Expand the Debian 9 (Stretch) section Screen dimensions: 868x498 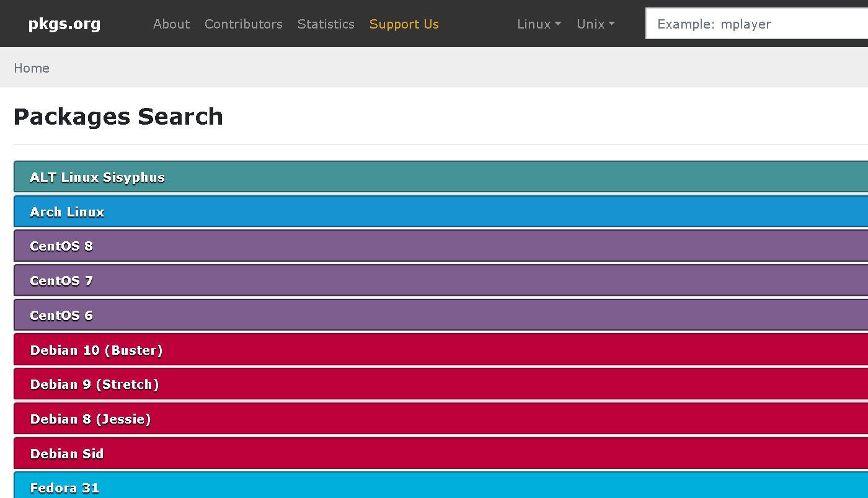click(x=441, y=384)
